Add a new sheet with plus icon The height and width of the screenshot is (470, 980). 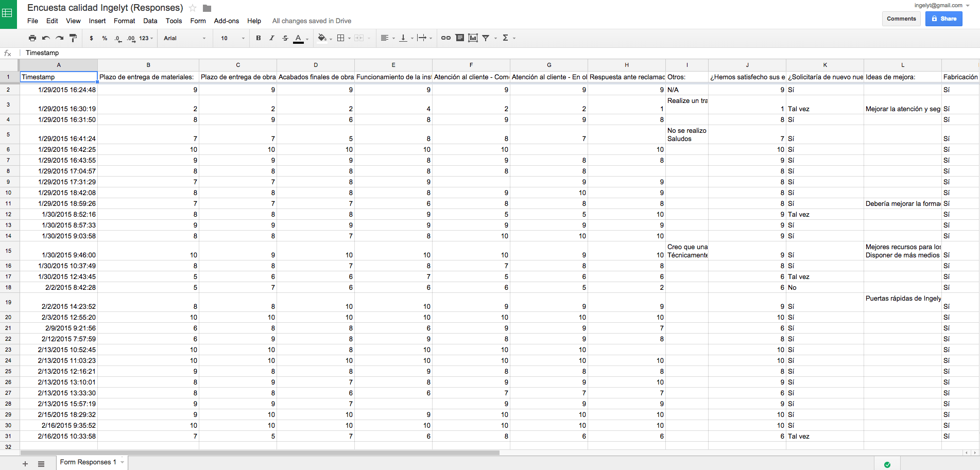[25, 463]
